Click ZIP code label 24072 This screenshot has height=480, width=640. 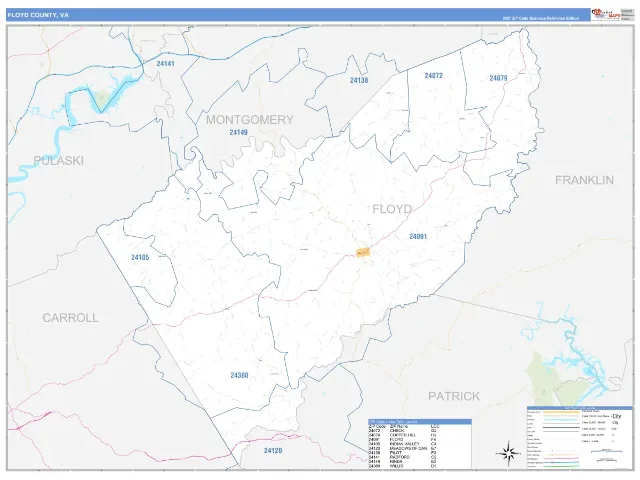click(433, 76)
